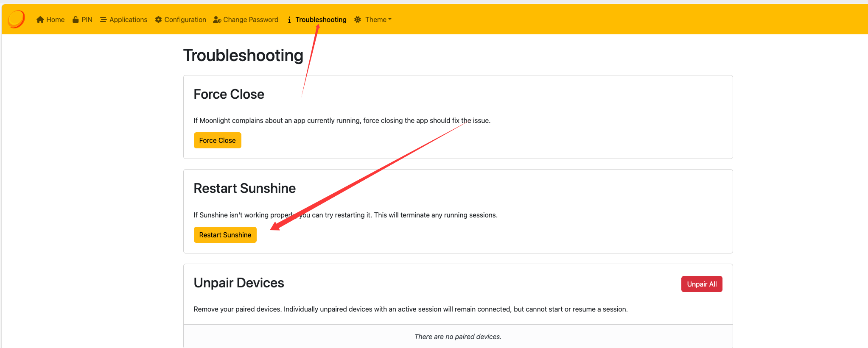Click the Restart Sunshine button
The width and height of the screenshot is (868, 348).
click(225, 235)
